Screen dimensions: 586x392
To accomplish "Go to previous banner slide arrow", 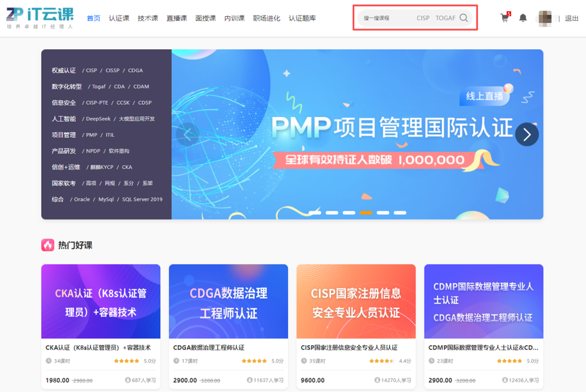I will tap(187, 134).
